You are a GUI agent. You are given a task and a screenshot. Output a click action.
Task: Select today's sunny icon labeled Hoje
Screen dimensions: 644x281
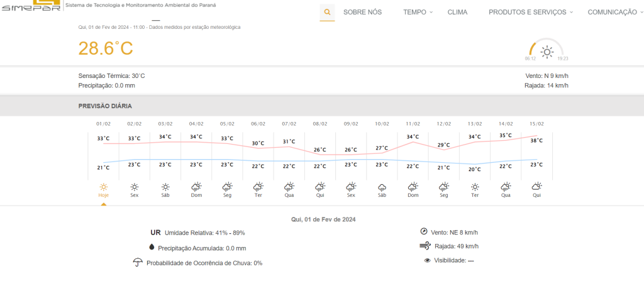click(x=103, y=187)
